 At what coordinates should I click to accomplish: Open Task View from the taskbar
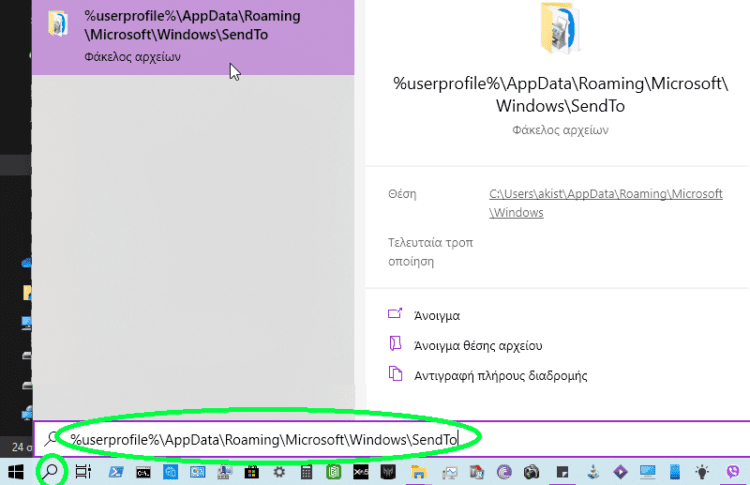(x=83, y=472)
